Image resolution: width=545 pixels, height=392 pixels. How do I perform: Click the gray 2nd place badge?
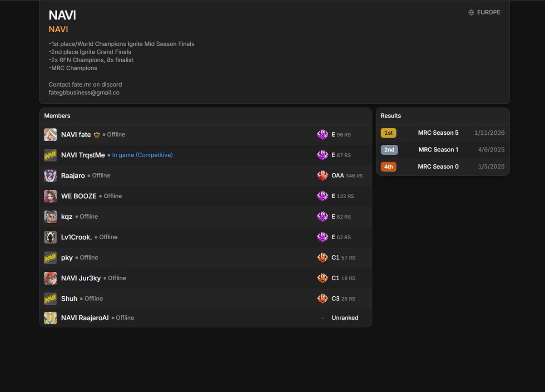[x=389, y=150]
